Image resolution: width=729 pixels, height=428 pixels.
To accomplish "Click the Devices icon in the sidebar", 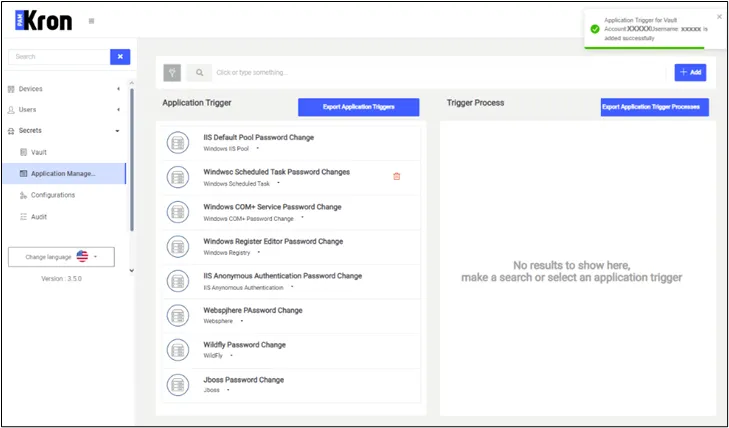I will [x=11, y=89].
